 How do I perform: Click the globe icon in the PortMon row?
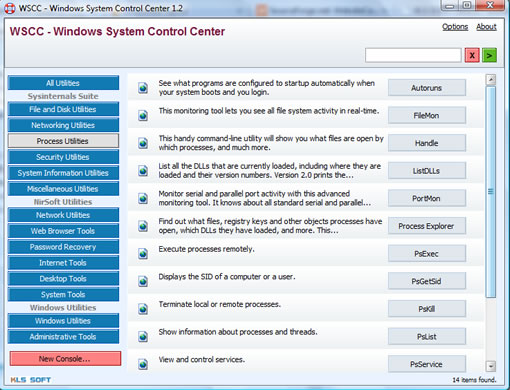pos(143,198)
